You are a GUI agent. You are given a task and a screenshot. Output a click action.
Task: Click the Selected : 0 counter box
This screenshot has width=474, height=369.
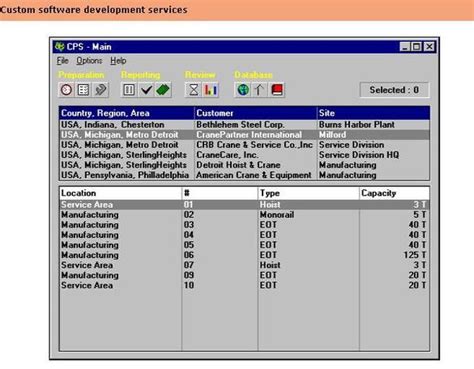click(x=394, y=90)
